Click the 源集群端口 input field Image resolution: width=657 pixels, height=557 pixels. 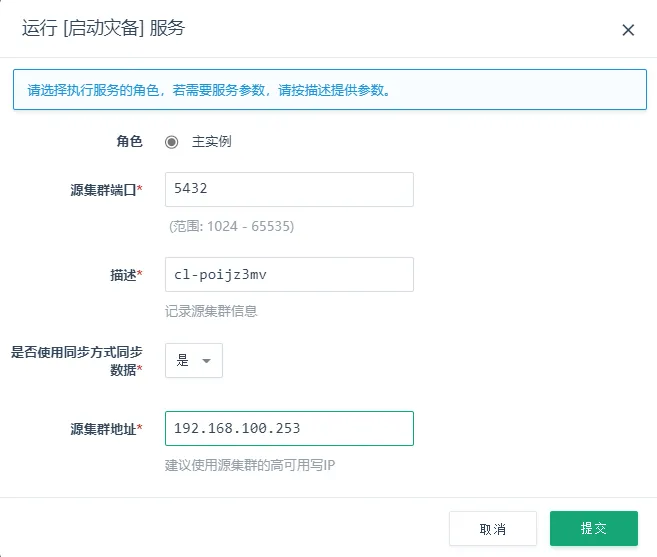tap(289, 189)
